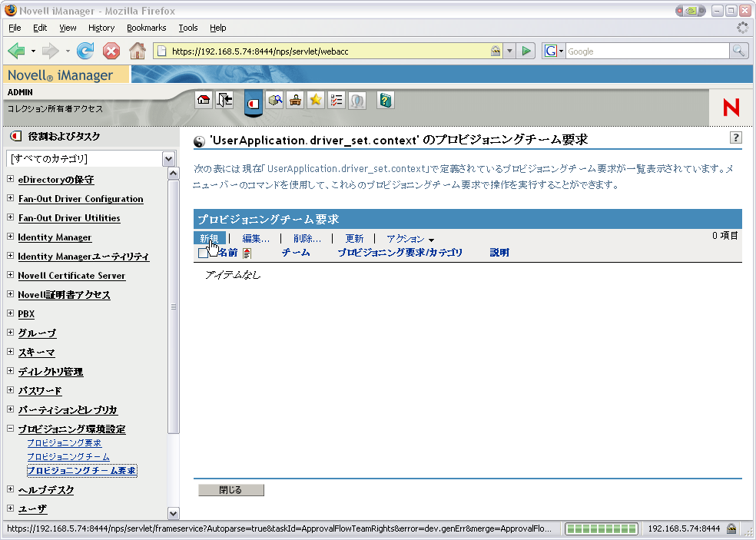Open the アクション dropdown menu
The width and height of the screenshot is (756, 540).
pos(409,239)
